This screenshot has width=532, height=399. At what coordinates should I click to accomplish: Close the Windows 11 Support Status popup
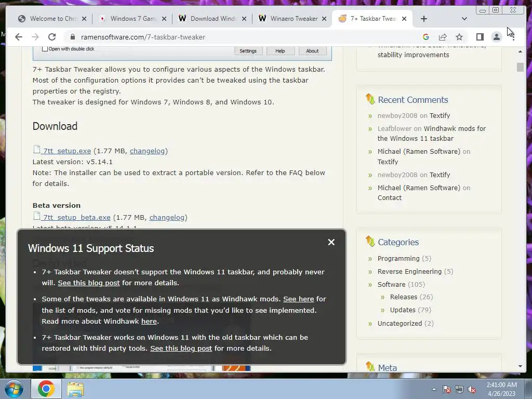[331, 242]
